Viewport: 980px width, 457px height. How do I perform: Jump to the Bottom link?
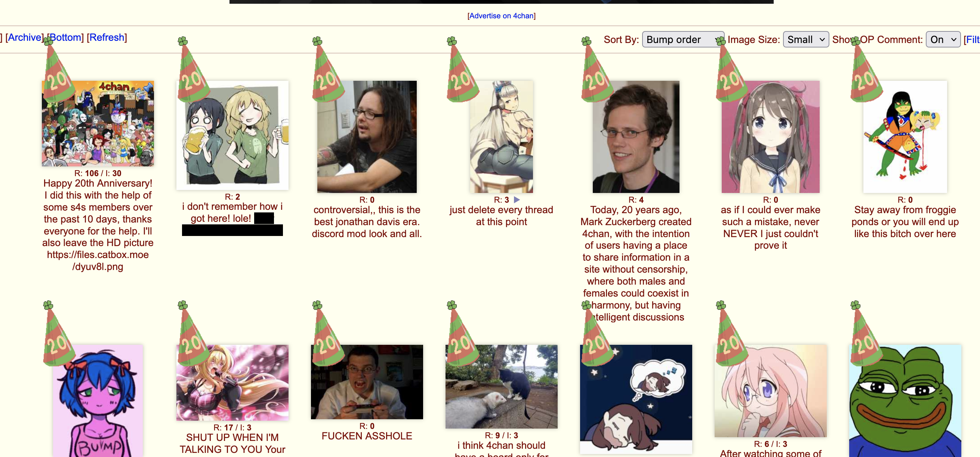click(65, 37)
